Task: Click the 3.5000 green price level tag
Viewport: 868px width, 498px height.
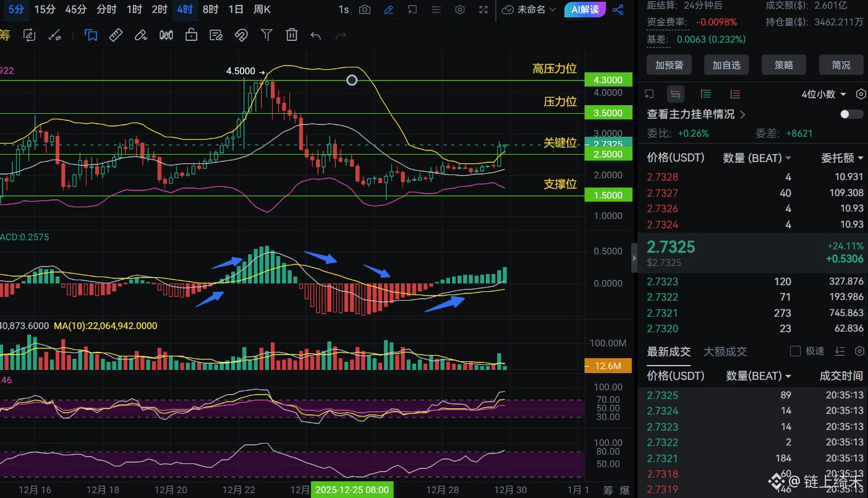Action: (x=608, y=113)
